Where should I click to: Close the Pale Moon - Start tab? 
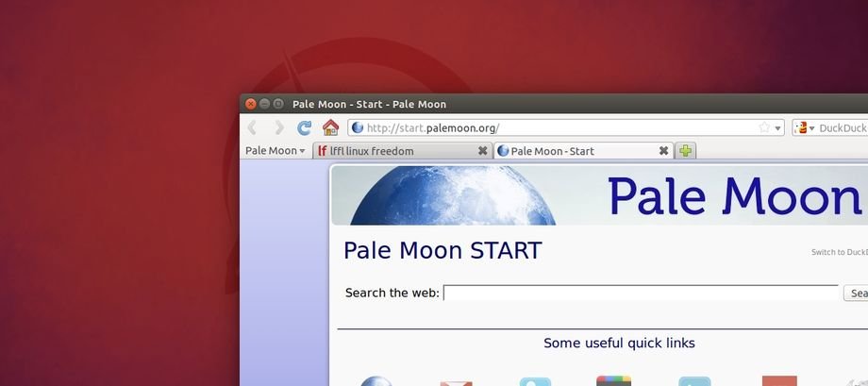pos(663,151)
